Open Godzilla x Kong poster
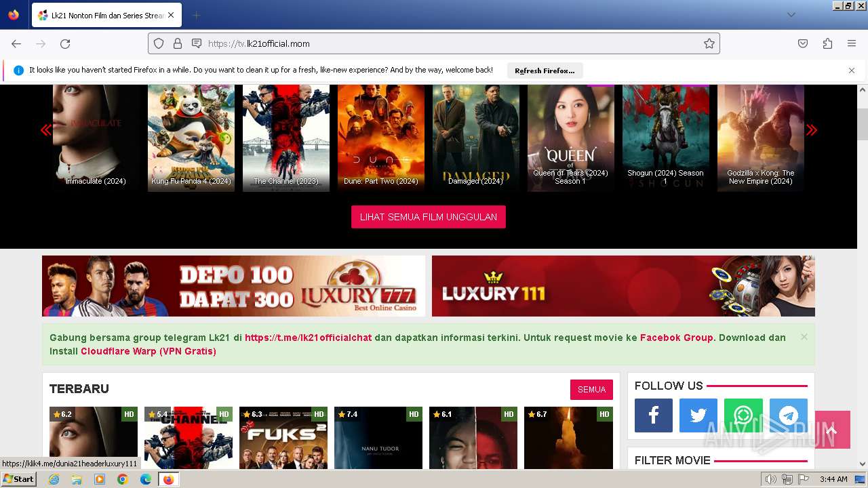This screenshot has width=868, height=488. pyautogui.click(x=761, y=138)
